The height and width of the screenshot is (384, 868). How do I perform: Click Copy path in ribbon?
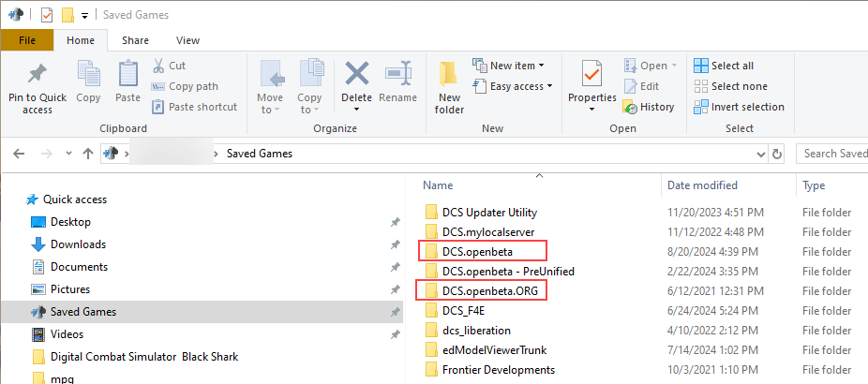(185, 86)
